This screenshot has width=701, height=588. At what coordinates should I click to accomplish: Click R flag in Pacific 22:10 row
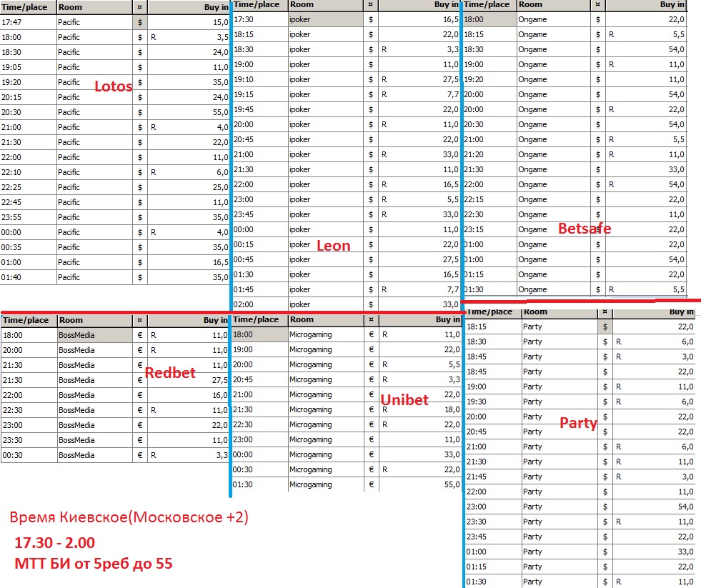(x=154, y=172)
